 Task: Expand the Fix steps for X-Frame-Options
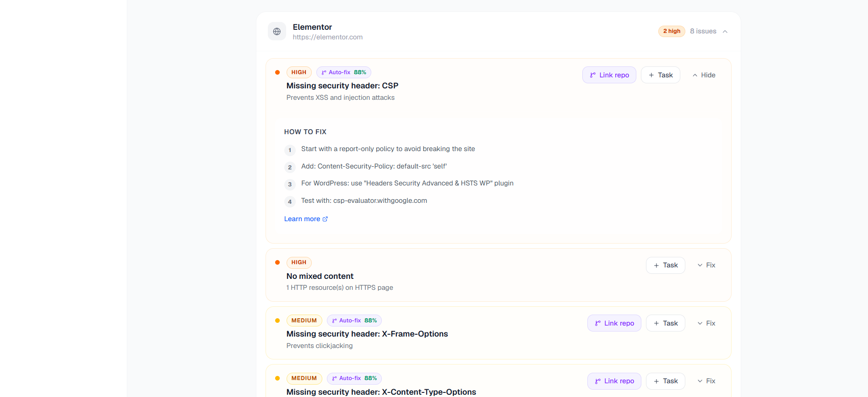coord(706,323)
